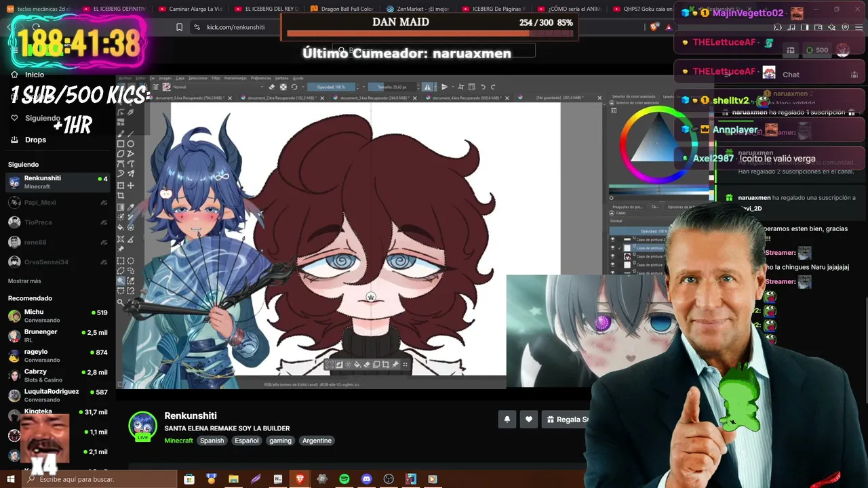Click the Renkunshiti streamer avatar

tap(142, 426)
